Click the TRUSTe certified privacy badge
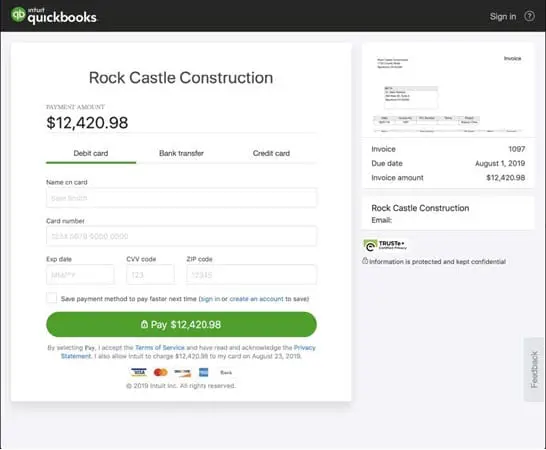546x450 pixels. click(385, 245)
